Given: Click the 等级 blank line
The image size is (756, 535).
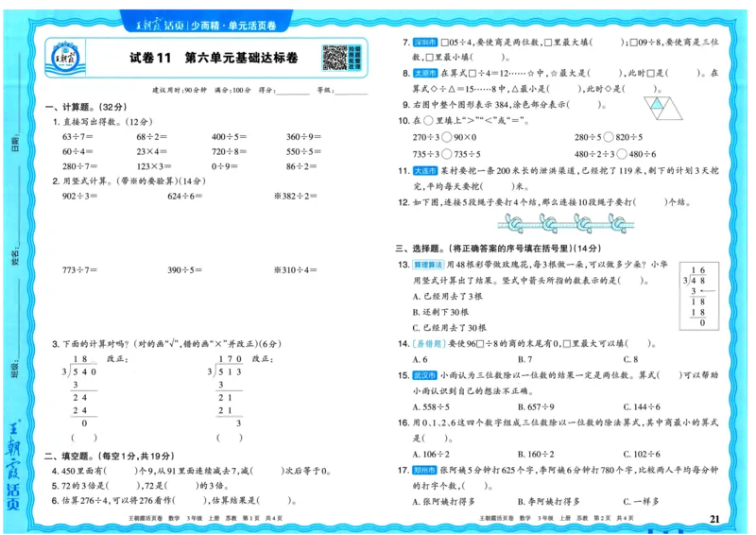Looking at the screenshot, I should (351, 92).
